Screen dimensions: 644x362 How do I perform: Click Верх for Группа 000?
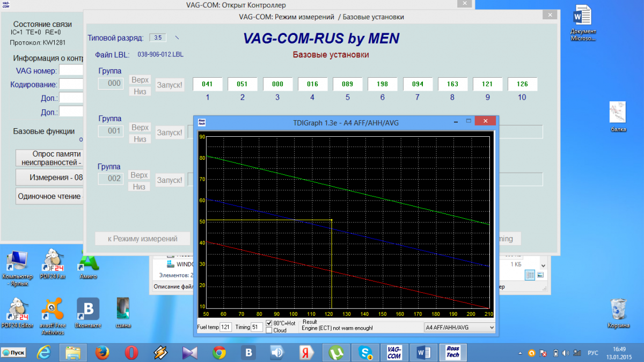140,80
